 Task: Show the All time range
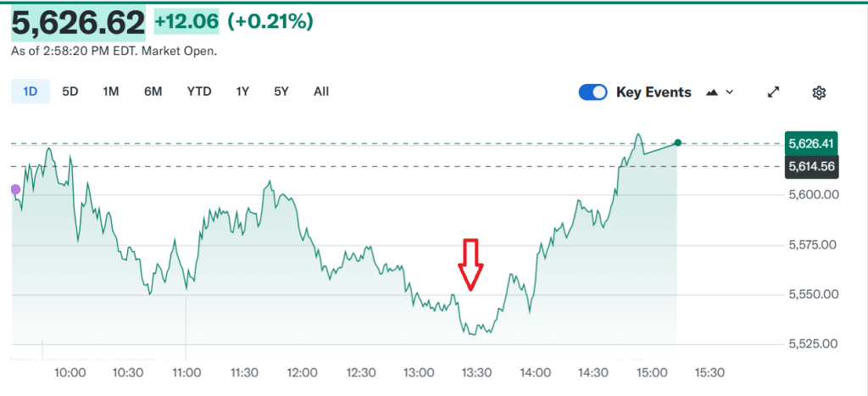pos(320,92)
